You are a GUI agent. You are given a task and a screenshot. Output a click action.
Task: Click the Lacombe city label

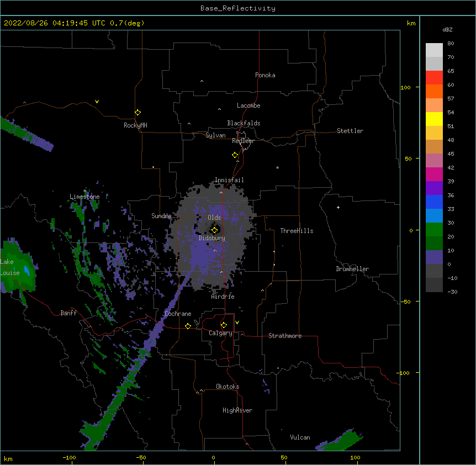point(248,105)
